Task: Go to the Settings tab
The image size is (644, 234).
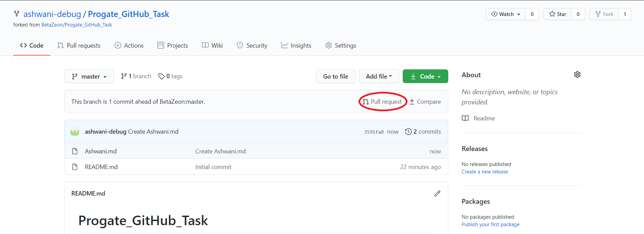Action: (x=341, y=46)
